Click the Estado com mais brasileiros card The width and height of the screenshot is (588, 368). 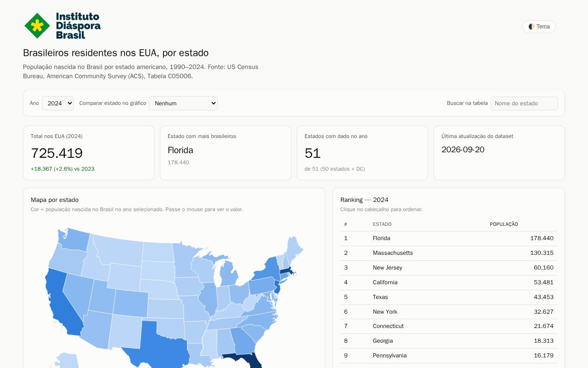tap(226, 153)
